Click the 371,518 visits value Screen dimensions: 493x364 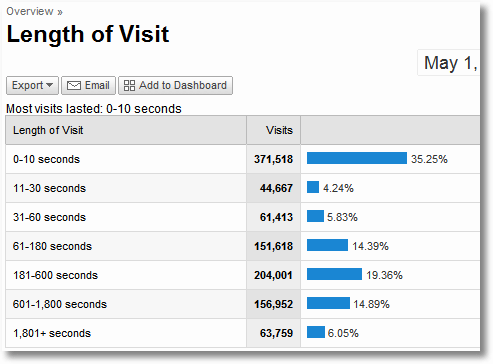pyautogui.click(x=273, y=159)
